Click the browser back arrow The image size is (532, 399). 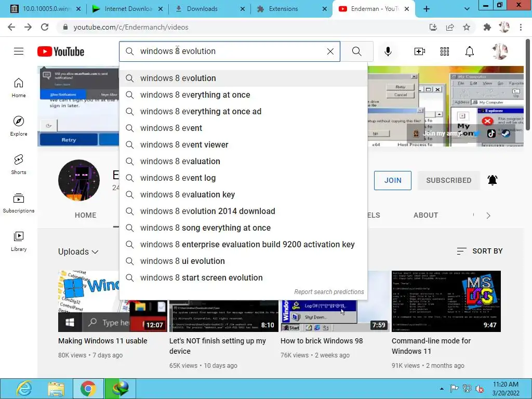[x=11, y=27]
